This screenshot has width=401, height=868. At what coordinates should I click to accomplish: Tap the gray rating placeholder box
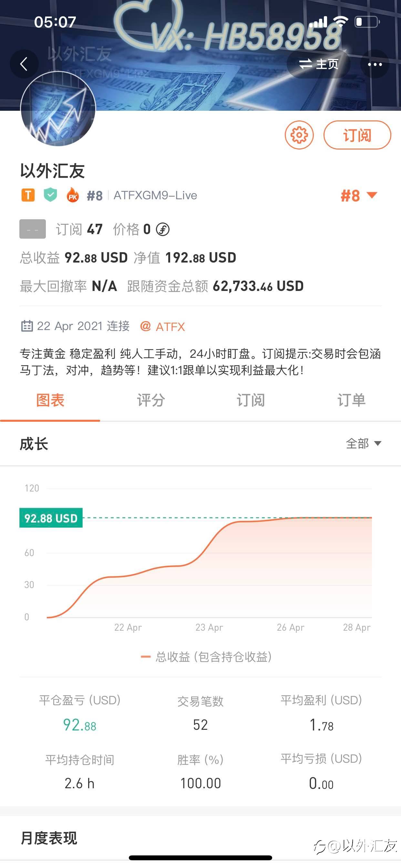(32, 229)
